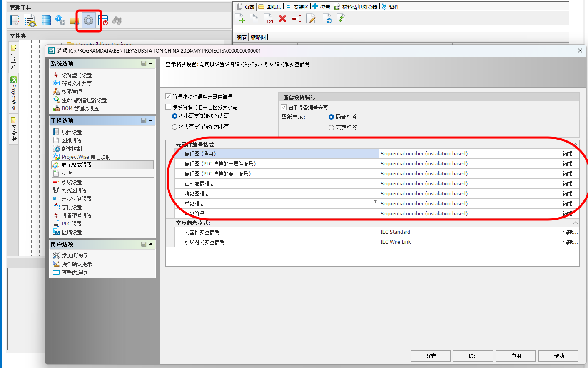Switch to 缩略图 view tab
The width and height of the screenshot is (588, 368).
click(x=258, y=37)
